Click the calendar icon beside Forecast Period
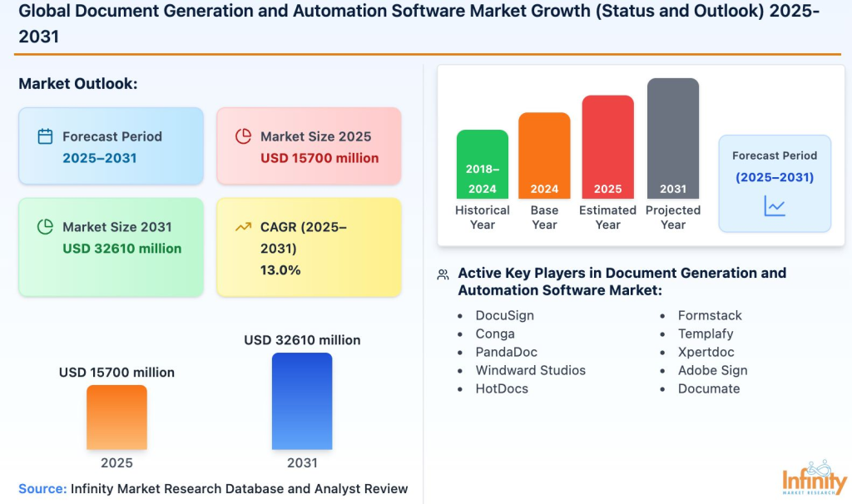 46,136
